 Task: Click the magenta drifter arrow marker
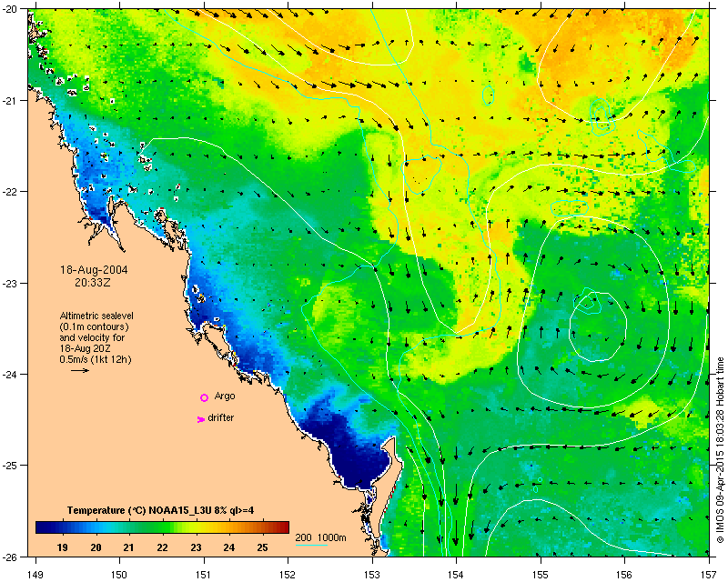coord(200,419)
